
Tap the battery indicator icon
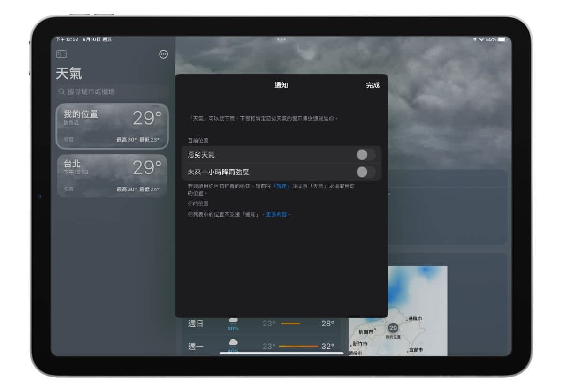pyautogui.click(x=502, y=39)
